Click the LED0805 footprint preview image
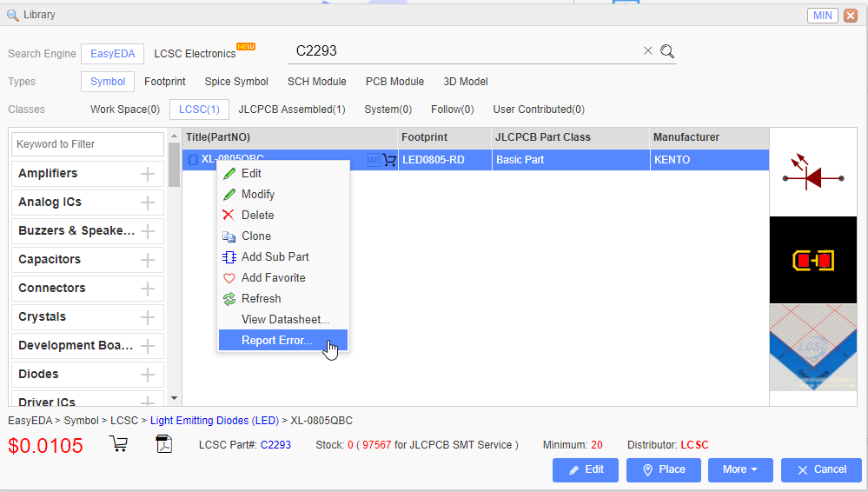Viewport: 868px width, 492px height. point(812,260)
